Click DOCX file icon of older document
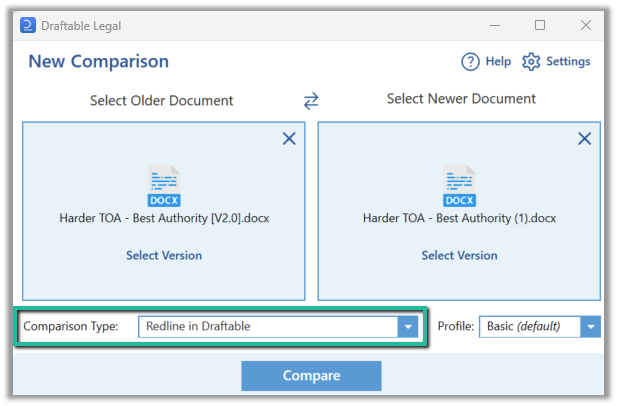Viewport: 617px width, 406px height. pyautogui.click(x=164, y=186)
